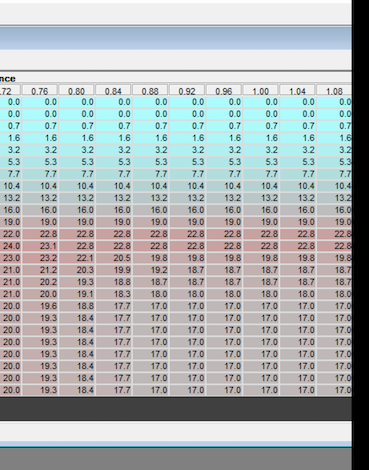Image resolution: width=369 pixels, height=470 pixels.
Task: Select 0.7 in the 0.88 column
Action: pyautogui.click(x=151, y=126)
